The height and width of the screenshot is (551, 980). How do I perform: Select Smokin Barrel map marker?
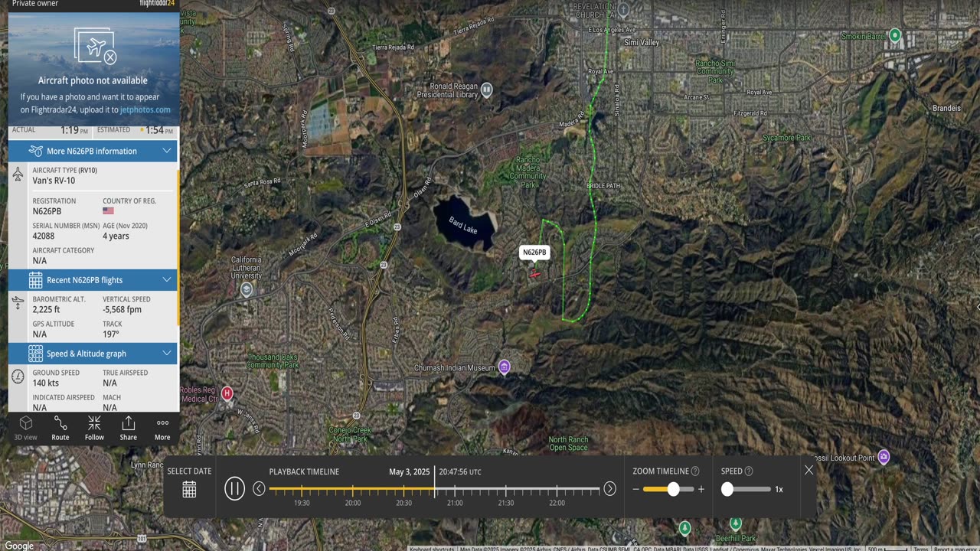click(894, 35)
